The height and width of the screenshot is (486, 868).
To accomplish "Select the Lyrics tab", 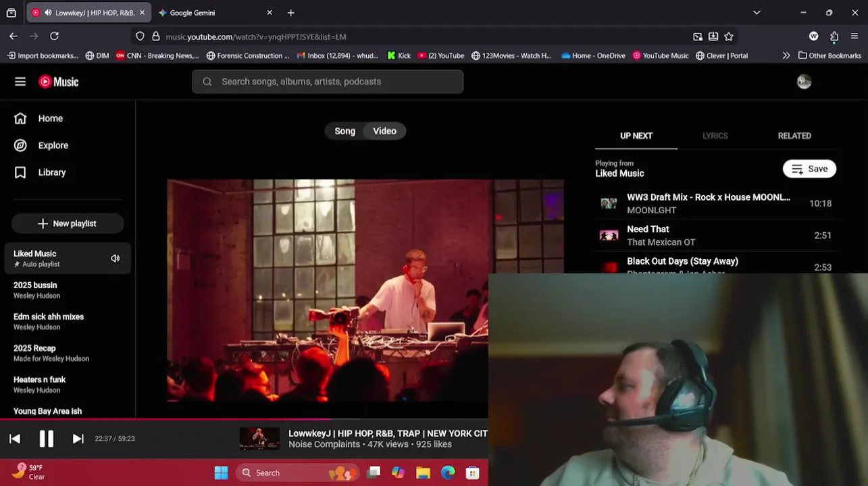I will tap(715, 136).
